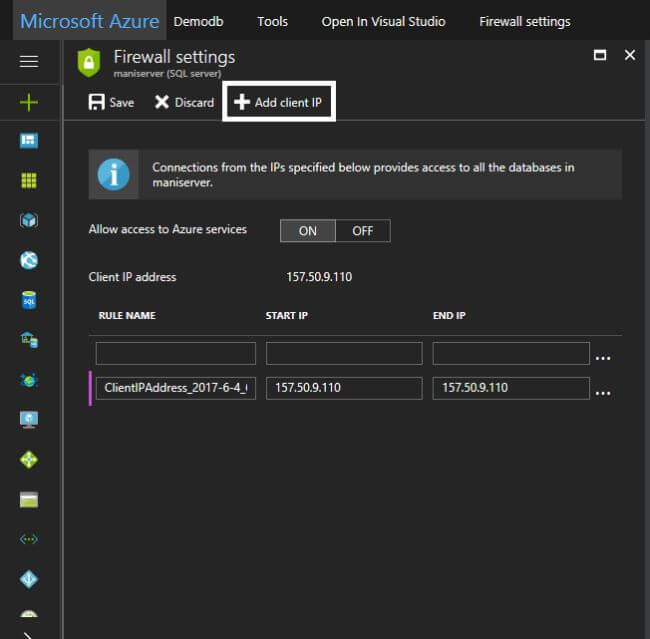
Task: Discard the firewall changes
Action: 184,102
